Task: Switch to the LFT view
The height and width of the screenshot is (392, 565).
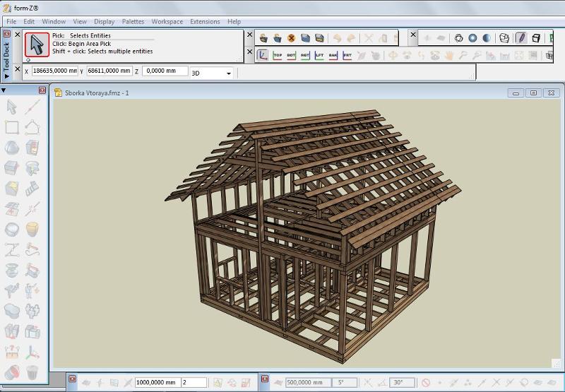Action: pyautogui.click(x=319, y=55)
